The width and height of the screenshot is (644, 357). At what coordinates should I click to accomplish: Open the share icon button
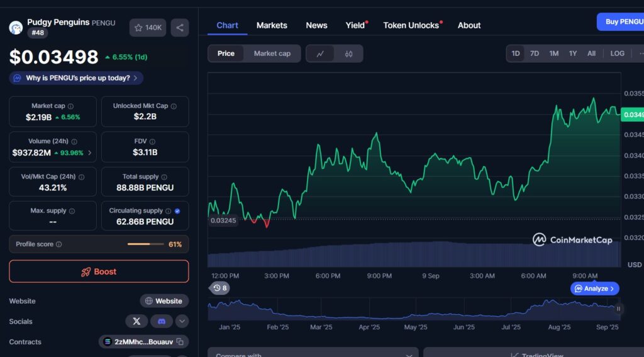click(180, 28)
